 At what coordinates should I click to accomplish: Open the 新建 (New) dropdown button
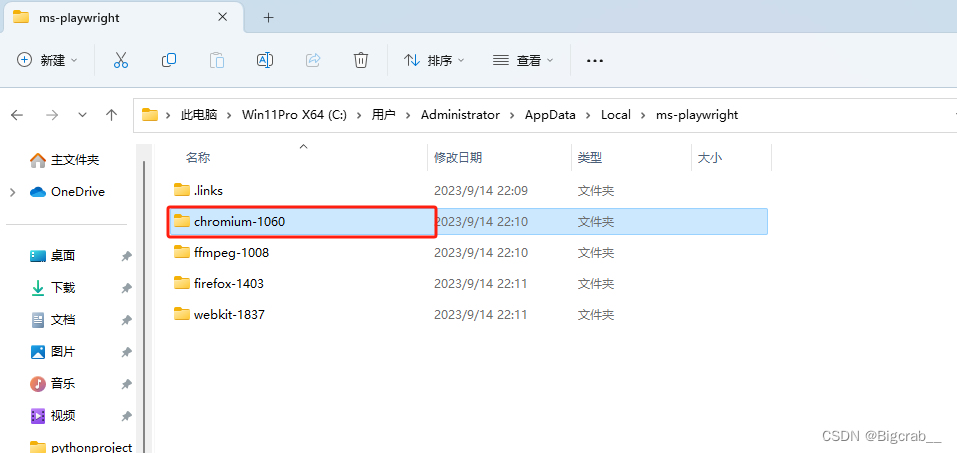tap(48, 60)
